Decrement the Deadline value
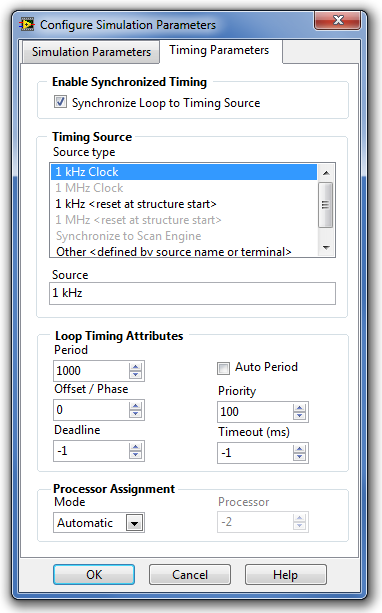This screenshot has height=613, width=382. point(136,455)
